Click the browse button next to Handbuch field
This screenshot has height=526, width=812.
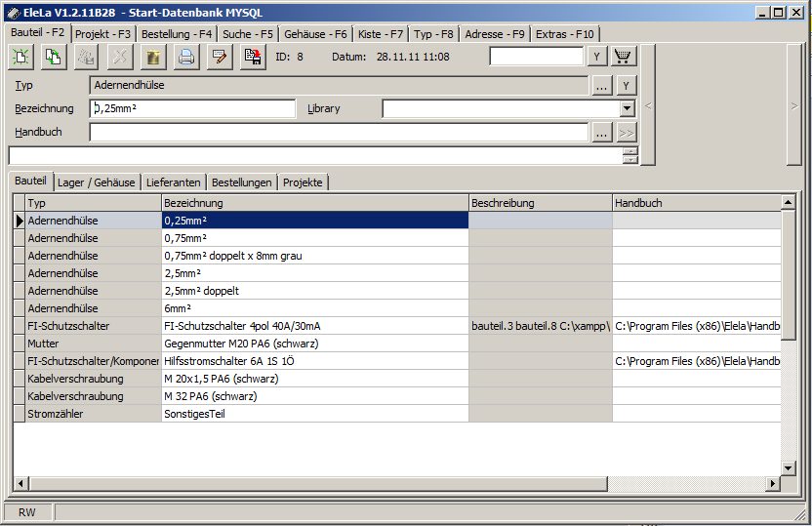tap(602, 132)
